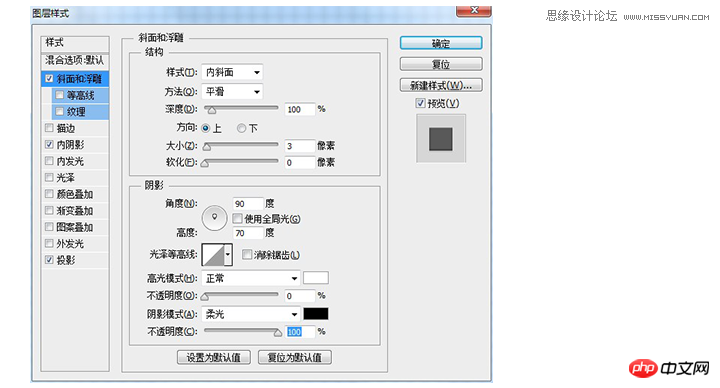Click the shadow 不透明度 slider handle
The height and width of the screenshot is (388, 720).
click(x=277, y=332)
